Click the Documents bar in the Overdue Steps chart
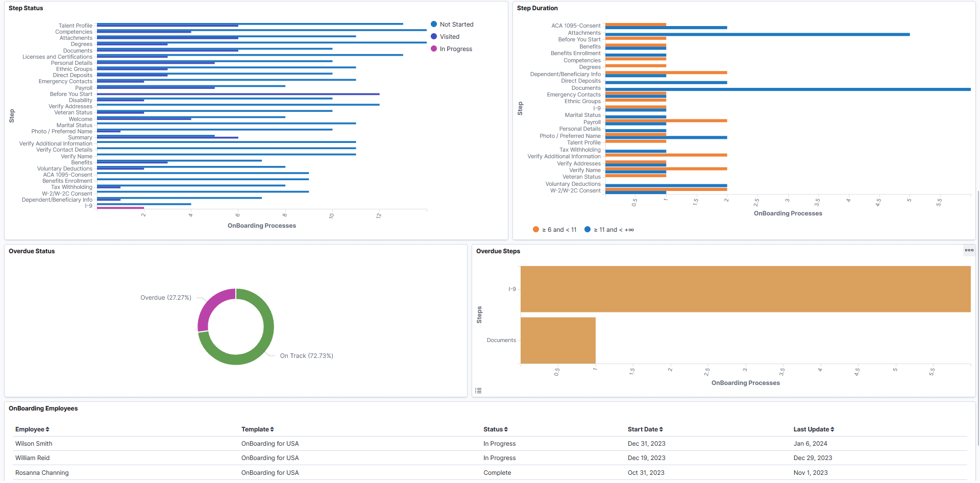 coord(557,340)
